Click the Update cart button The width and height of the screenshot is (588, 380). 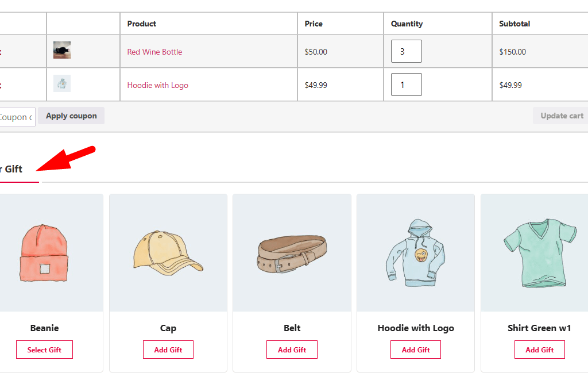coord(562,116)
